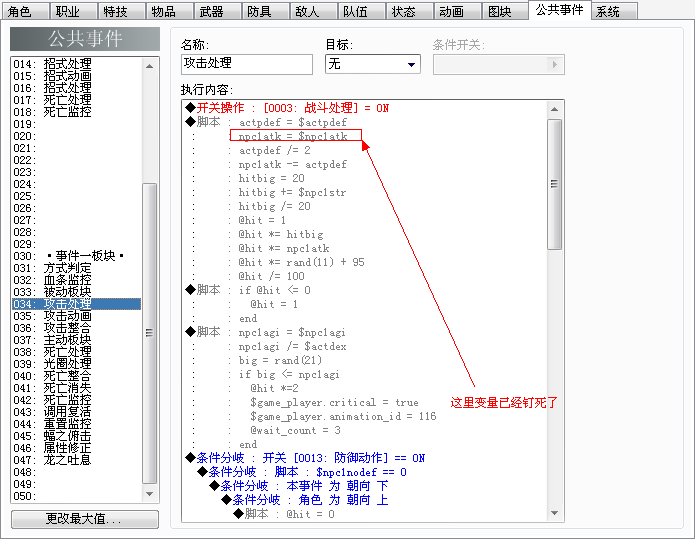This screenshot has height=540, width=695.
Task: Select event 033: 被动板块
Action: pos(76,292)
